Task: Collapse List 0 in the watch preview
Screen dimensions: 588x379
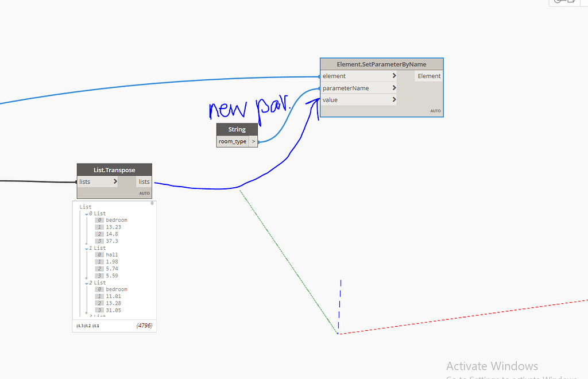Action: pyautogui.click(x=86, y=213)
